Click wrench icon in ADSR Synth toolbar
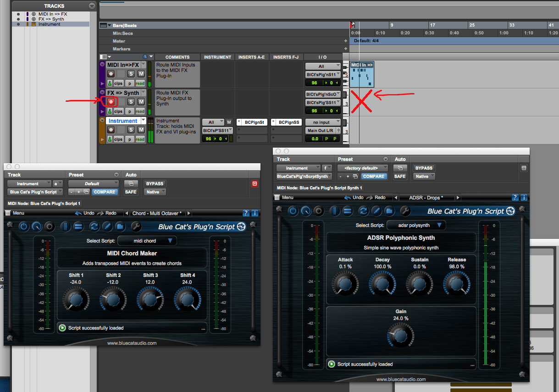The width and height of the screenshot is (559, 392). point(405,210)
